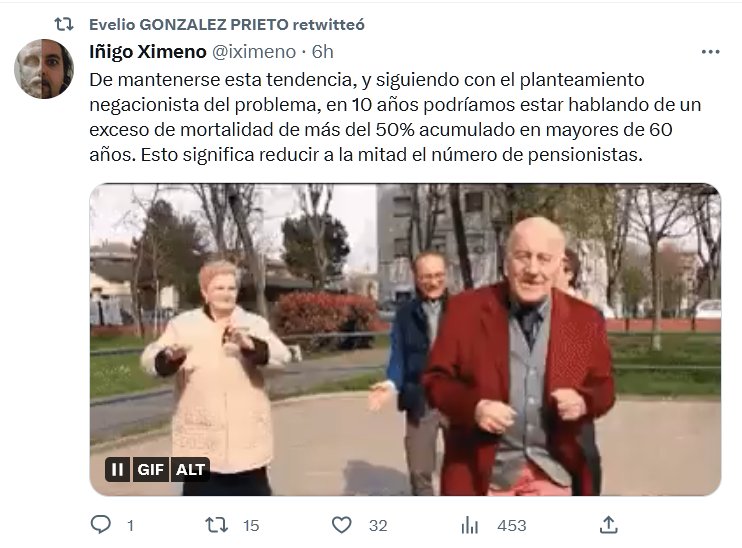742x548 pixels.
Task: Pause the GIF playback
Action: [x=117, y=469]
